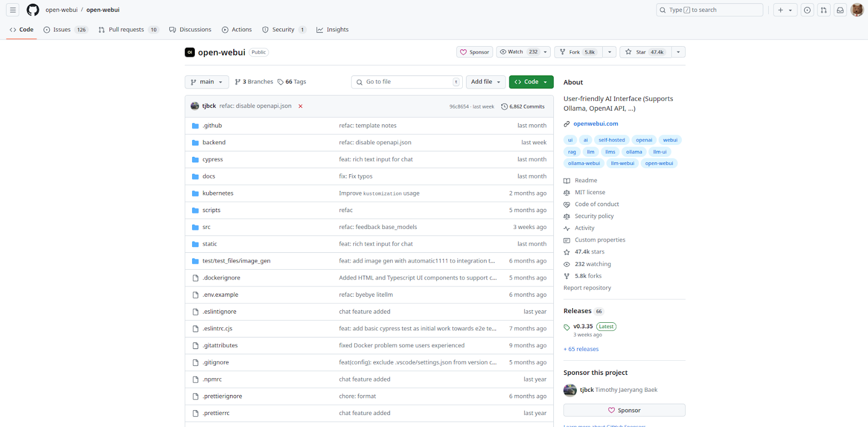View the 3 Branches link
Viewport: 868px width, 427px height.
point(254,82)
